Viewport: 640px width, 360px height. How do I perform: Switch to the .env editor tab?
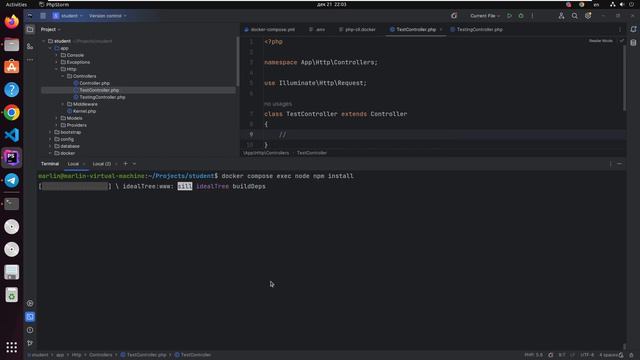317,29
